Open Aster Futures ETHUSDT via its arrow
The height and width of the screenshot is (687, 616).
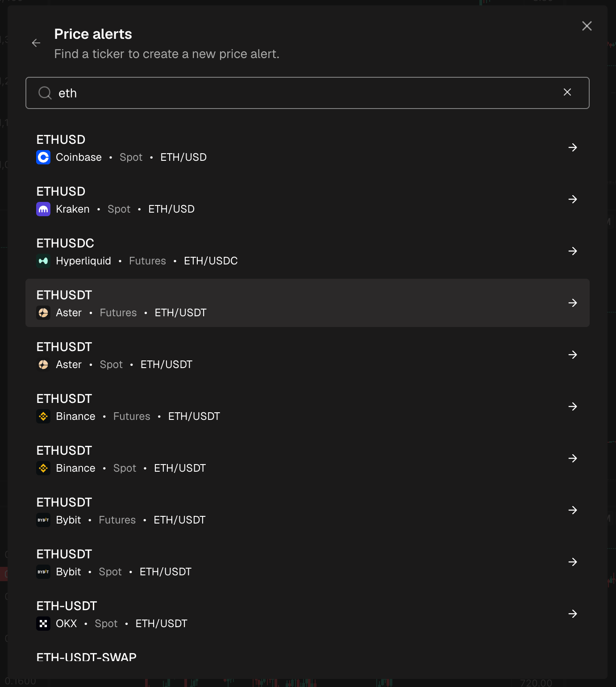click(573, 303)
